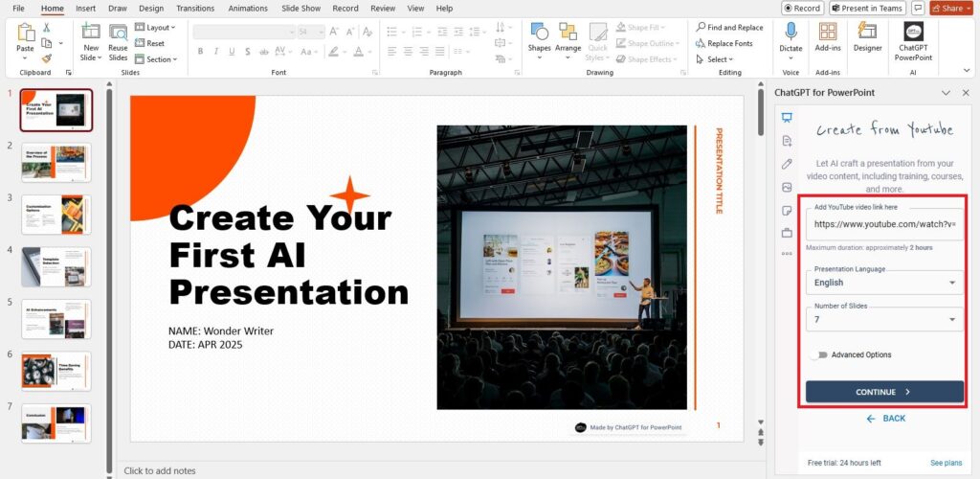Screen dimensions: 980x479
Task: Click the pencil edit icon in ChatGPT sidebar
Action: point(787,164)
